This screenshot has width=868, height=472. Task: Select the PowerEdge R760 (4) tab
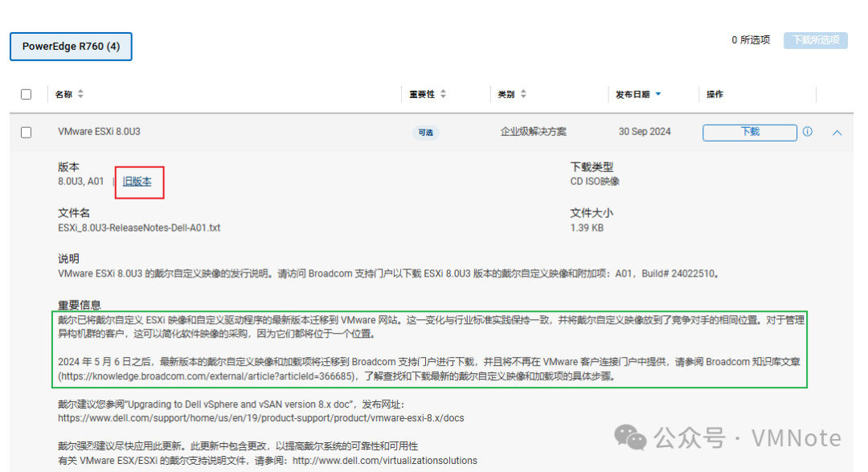(x=71, y=47)
